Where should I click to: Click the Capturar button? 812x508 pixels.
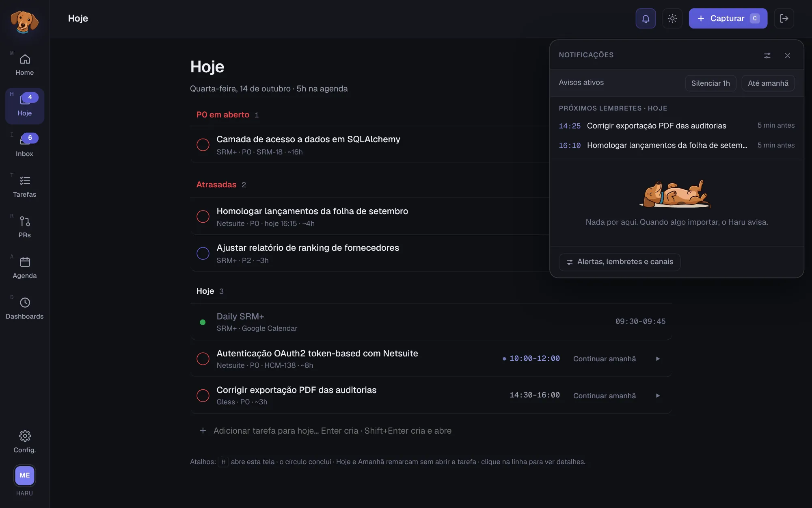click(728, 18)
